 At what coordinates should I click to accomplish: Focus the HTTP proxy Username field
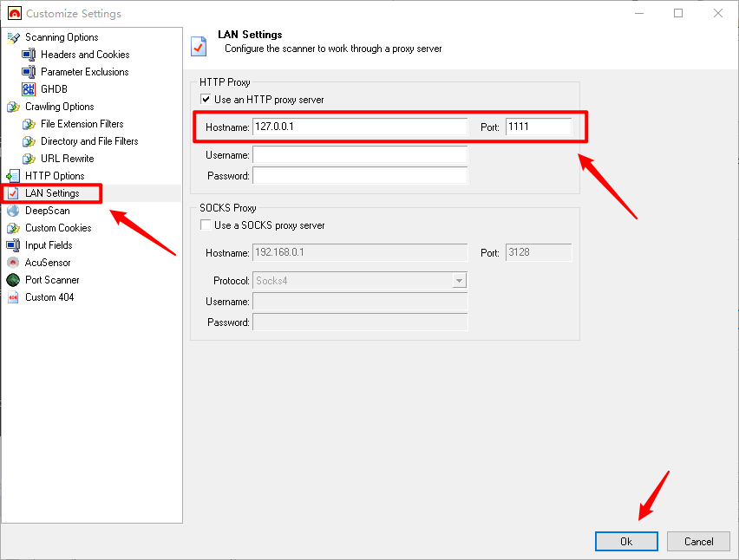pos(359,155)
